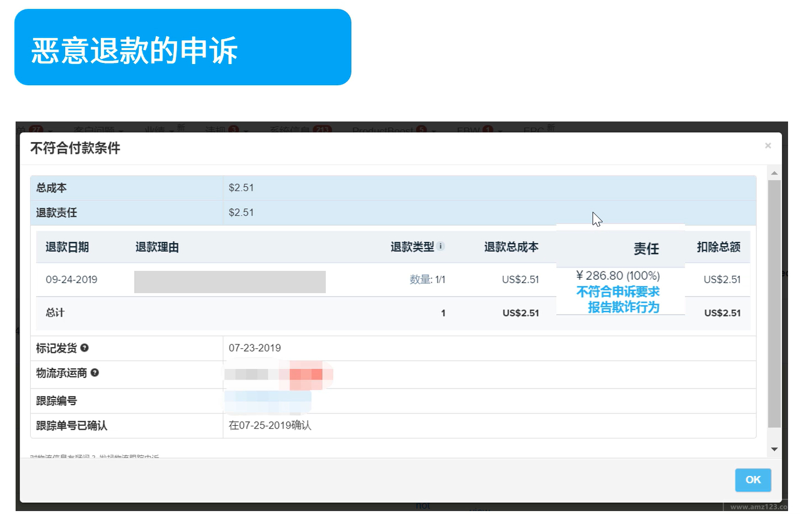Click the grayed-out refund reason field
Screen dimensions: 812x525
pyautogui.click(x=230, y=282)
